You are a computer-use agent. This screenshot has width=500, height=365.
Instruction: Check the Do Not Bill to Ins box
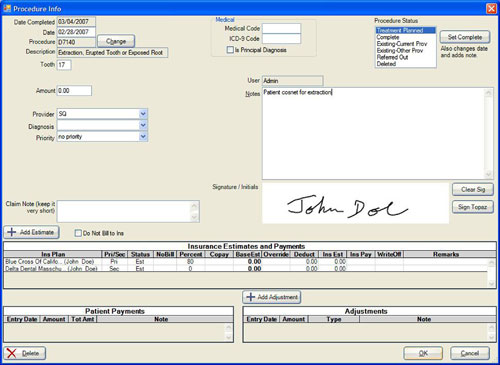[78, 233]
